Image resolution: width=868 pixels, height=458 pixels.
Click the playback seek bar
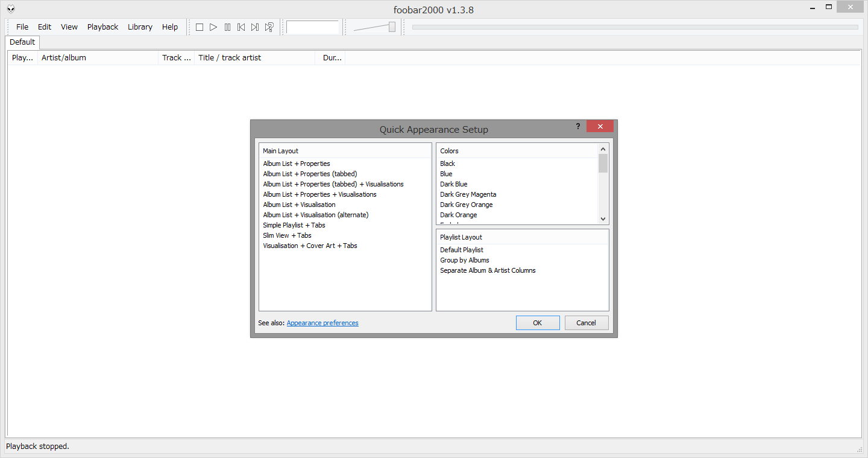[x=635, y=27]
